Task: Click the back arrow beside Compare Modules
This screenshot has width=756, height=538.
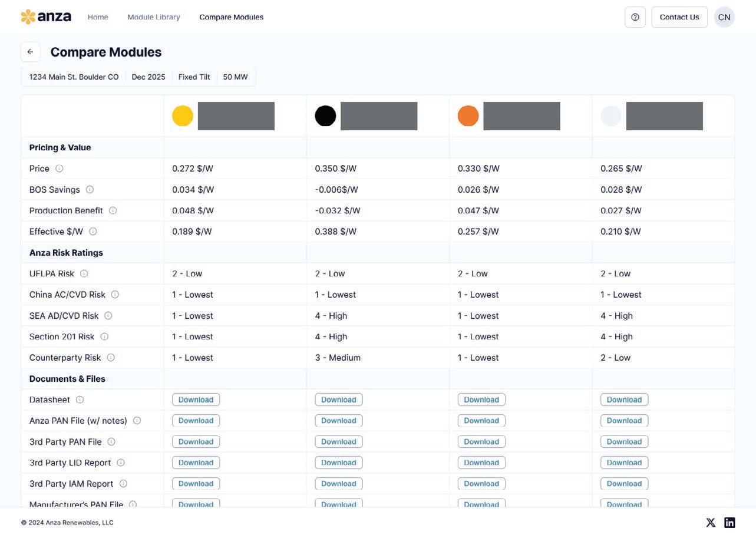Action: (x=31, y=52)
